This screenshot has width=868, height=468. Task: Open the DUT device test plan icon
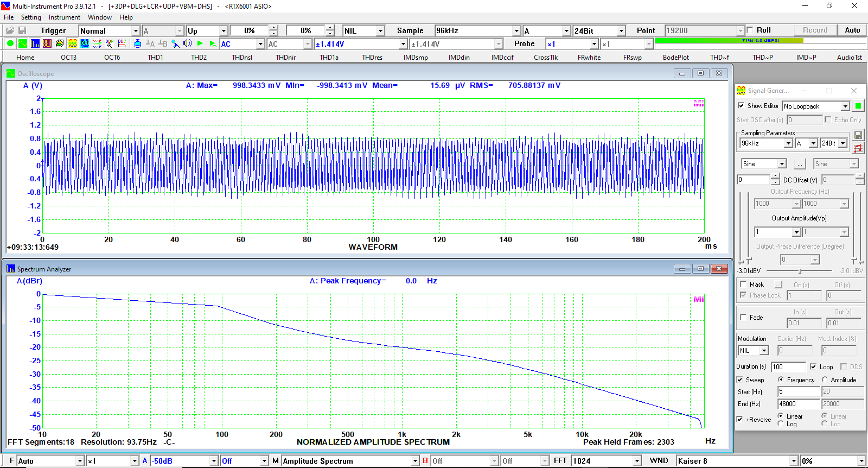[85, 44]
